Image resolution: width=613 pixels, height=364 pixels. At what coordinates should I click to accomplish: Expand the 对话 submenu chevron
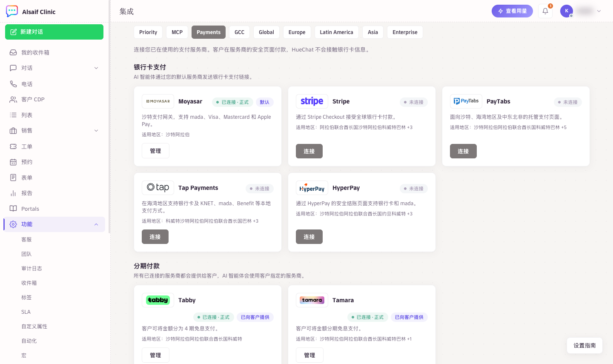[96, 68]
